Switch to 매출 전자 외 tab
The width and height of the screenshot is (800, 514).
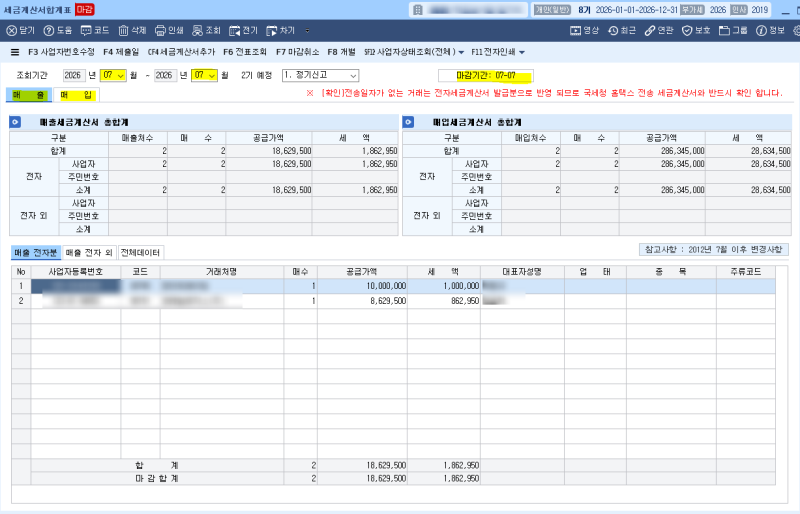point(89,253)
